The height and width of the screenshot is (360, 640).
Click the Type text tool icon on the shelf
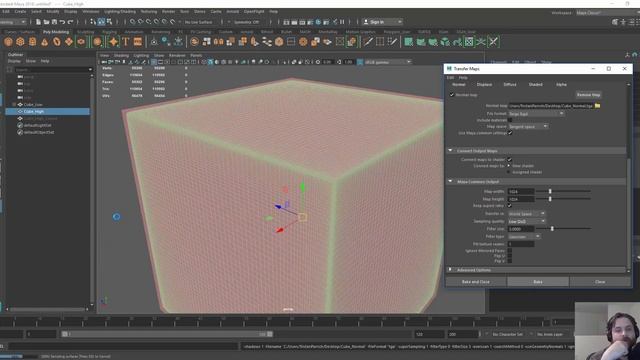(x=126, y=42)
